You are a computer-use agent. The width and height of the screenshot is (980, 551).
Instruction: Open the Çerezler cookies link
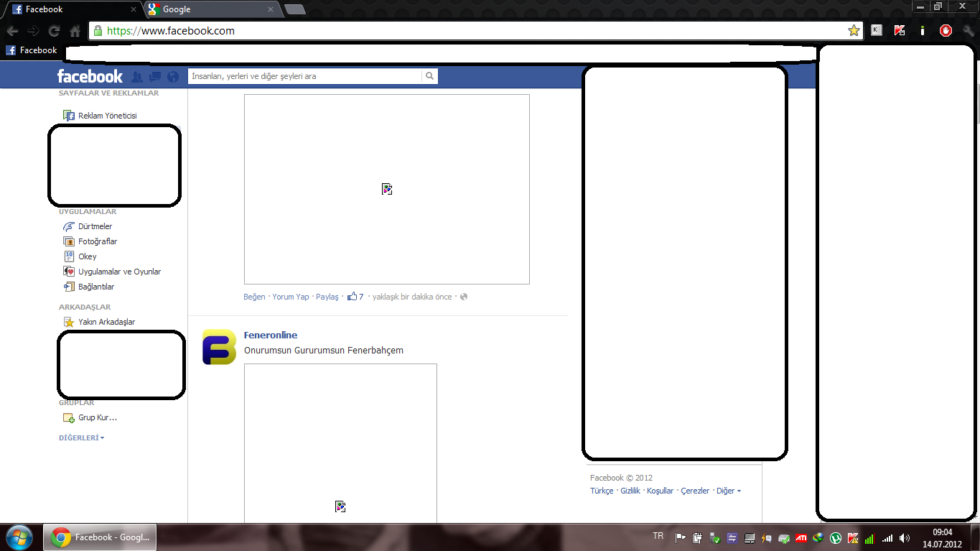(695, 491)
